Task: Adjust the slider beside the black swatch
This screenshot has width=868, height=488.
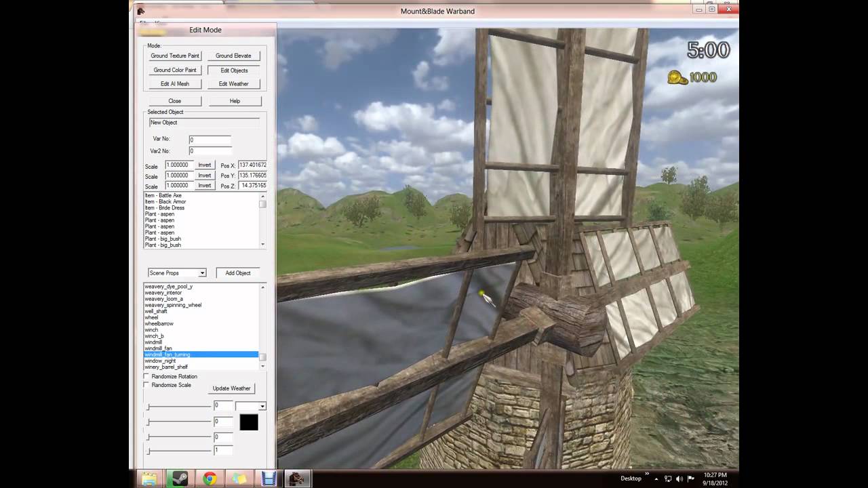Action: (180, 422)
